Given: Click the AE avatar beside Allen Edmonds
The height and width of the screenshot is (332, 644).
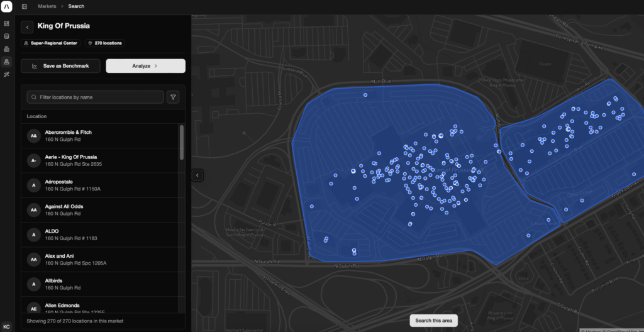Looking at the screenshot, I should [x=34, y=309].
